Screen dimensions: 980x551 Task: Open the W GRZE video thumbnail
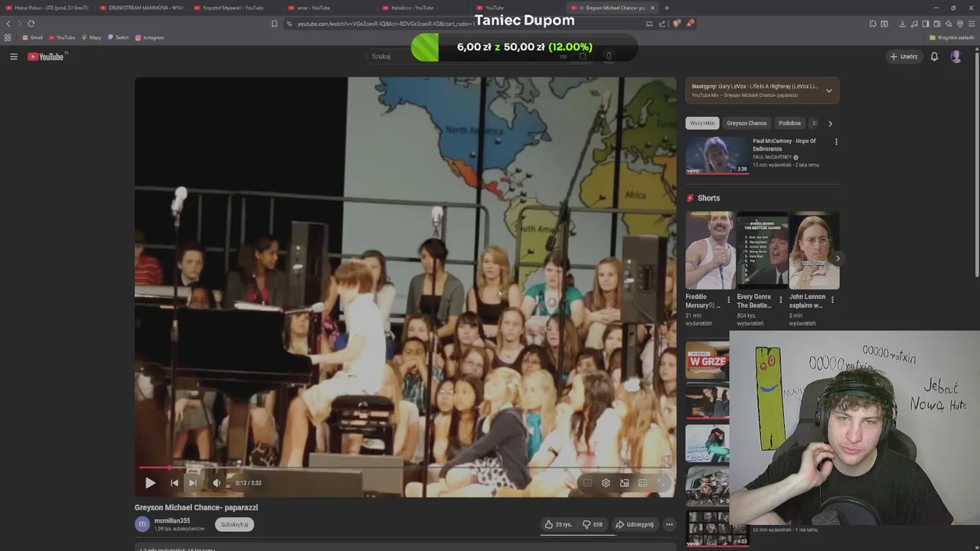[x=707, y=360]
